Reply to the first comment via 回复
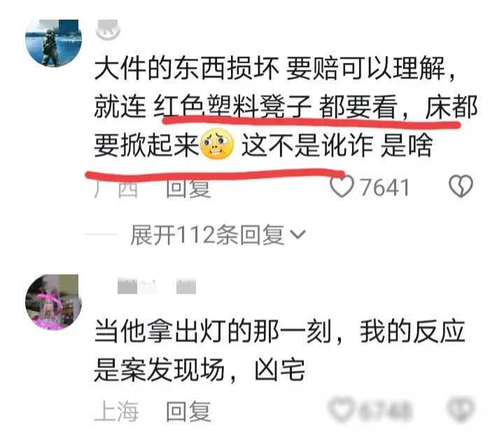Screen dimensions: 504x441 [x=188, y=188]
